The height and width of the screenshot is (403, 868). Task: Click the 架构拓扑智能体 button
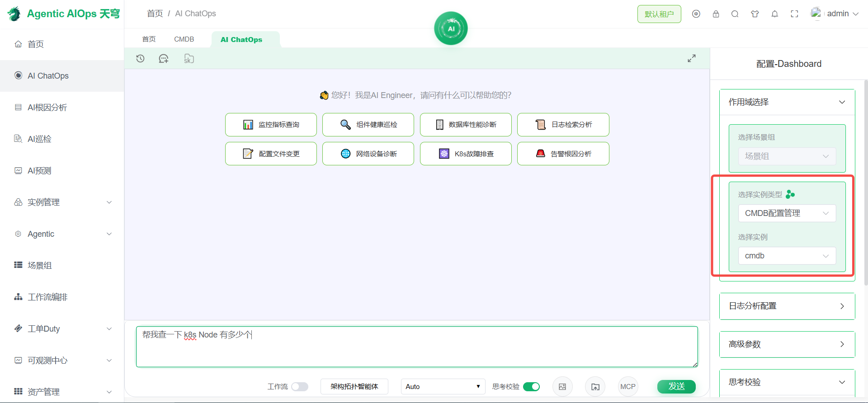(x=354, y=387)
